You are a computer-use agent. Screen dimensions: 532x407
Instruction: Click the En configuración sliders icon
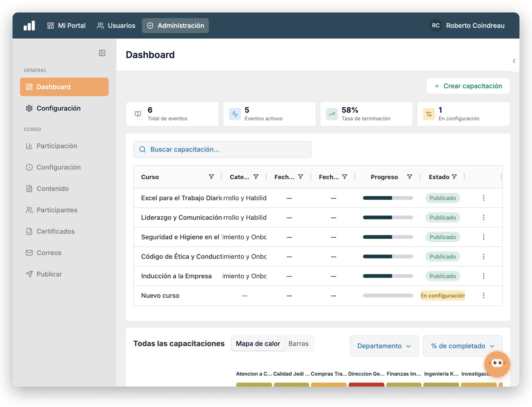(429, 114)
